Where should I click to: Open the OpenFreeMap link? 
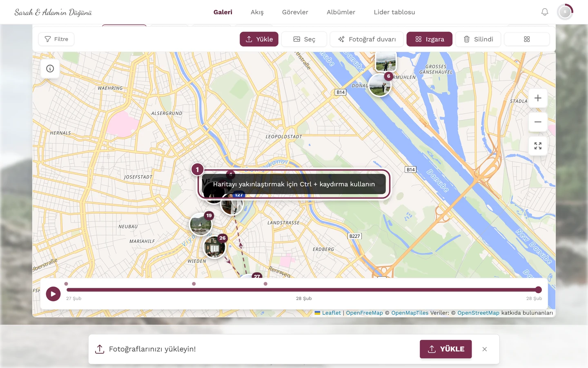pos(365,313)
